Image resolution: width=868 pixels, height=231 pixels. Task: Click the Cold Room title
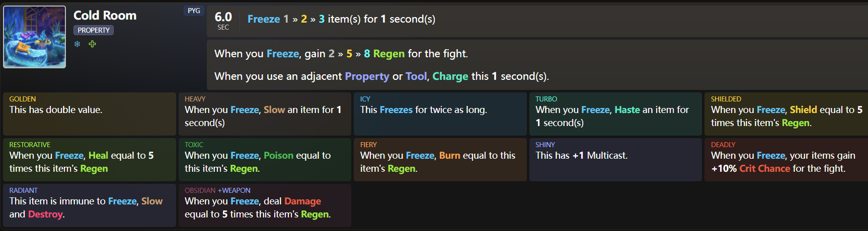pyautogui.click(x=105, y=16)
